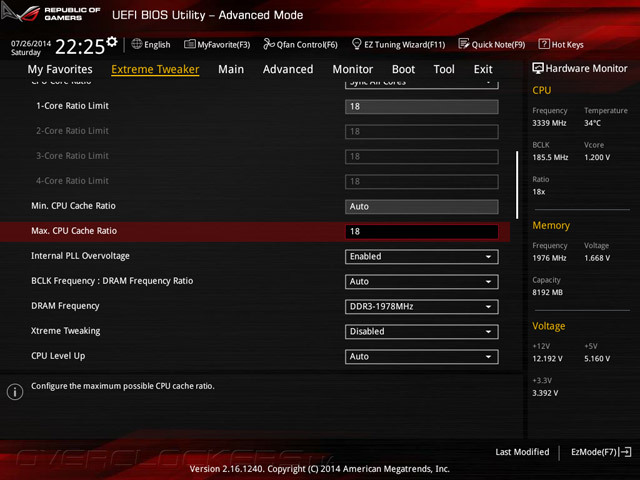The width and height of the screenshot is (640, 480).
Task: Click the 07/26/2014 date text
Action: (31, 43)
